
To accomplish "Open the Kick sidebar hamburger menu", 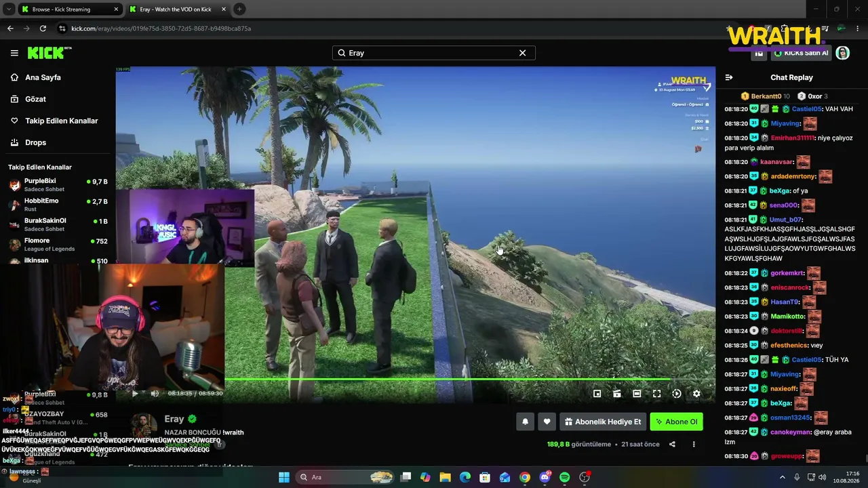I will tap(14, 53).
